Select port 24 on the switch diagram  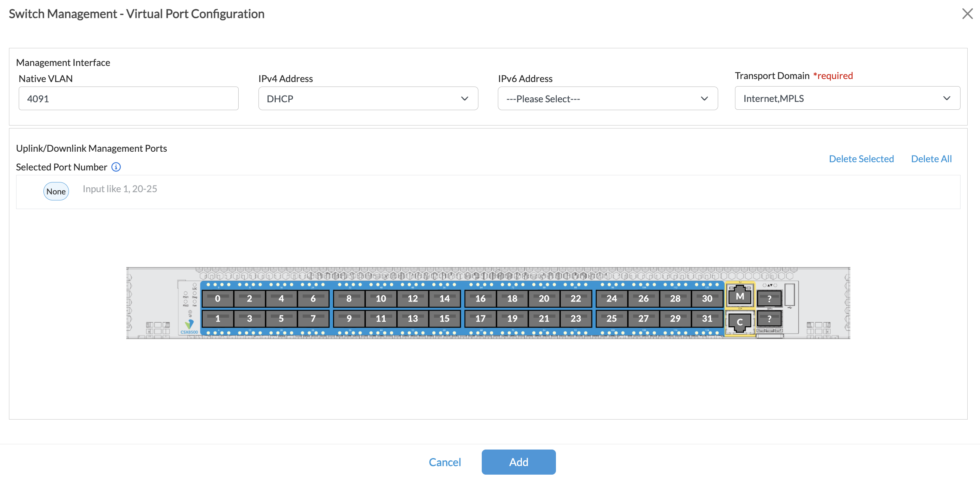611,298
